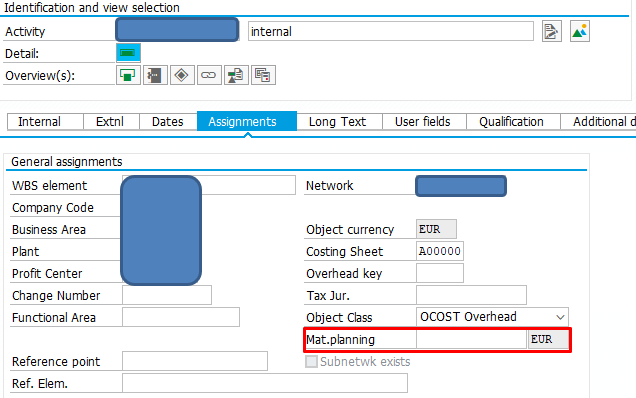This screenshot has width=636, height=398.
Task: Expand the Object Class dropdown arrow
Action: pyautogui.click(x=560, y=317)
